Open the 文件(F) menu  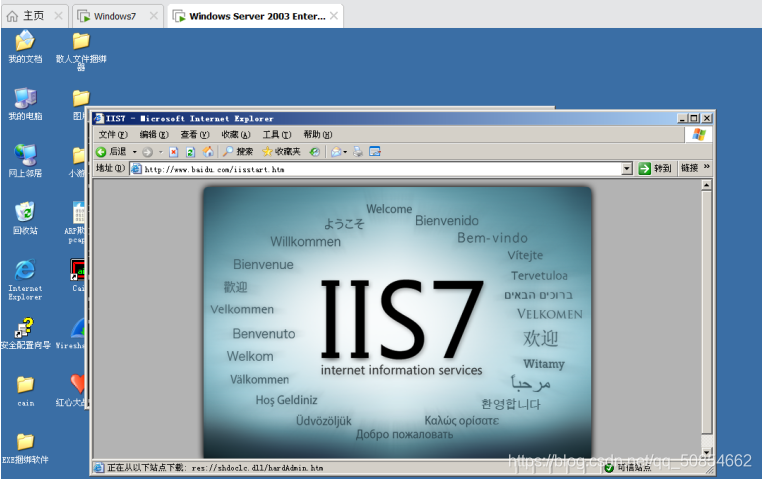coord(113,135)
